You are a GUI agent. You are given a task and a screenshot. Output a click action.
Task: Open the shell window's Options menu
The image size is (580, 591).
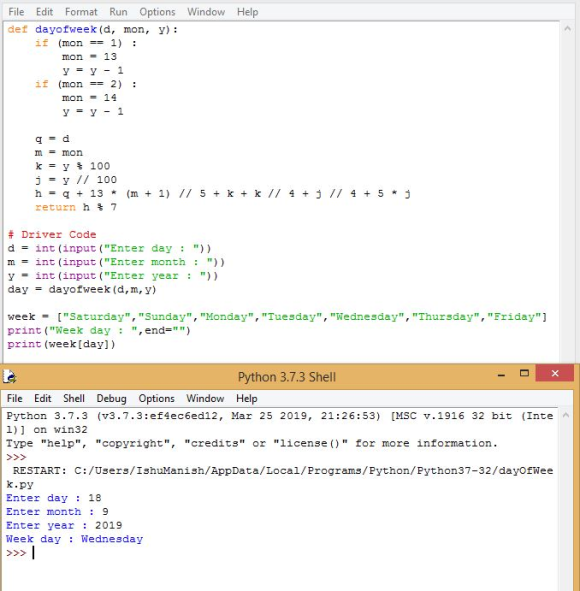click(156, 398)
